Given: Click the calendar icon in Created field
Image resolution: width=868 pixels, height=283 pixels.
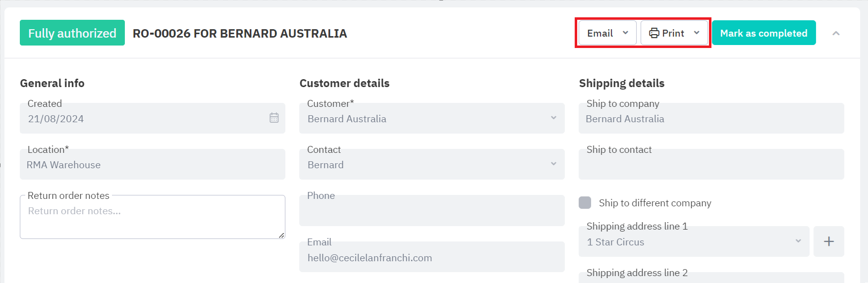Looking at the screenshot, I should [x=274, y=118].
